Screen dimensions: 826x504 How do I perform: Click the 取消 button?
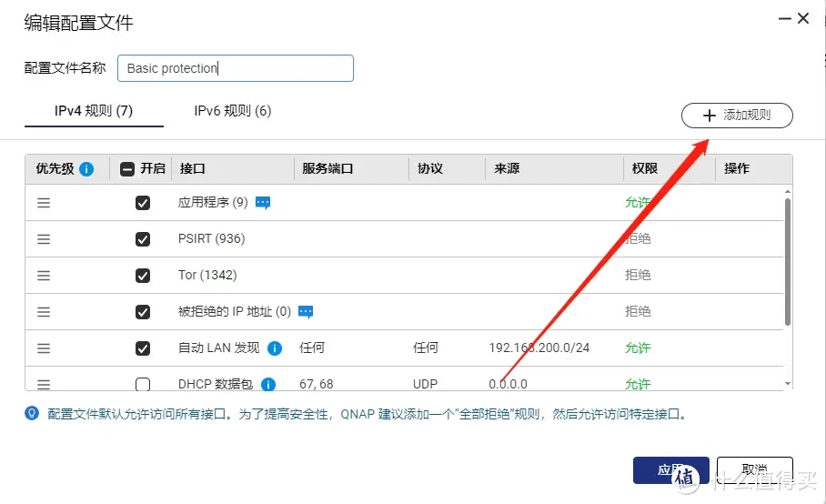click(754, 469)
